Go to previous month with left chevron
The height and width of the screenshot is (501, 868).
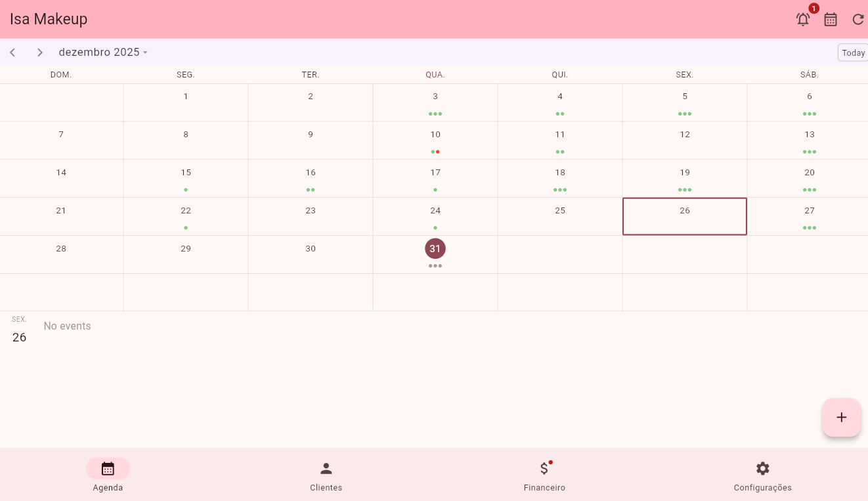12,53
